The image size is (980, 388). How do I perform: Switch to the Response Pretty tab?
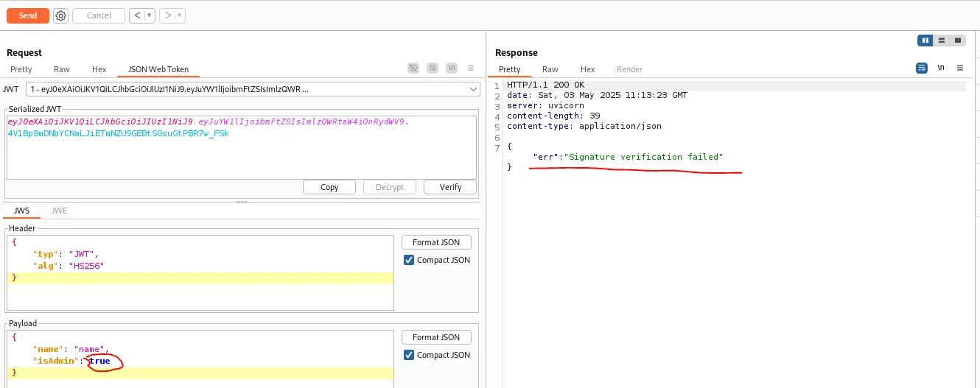coord(510,69)
